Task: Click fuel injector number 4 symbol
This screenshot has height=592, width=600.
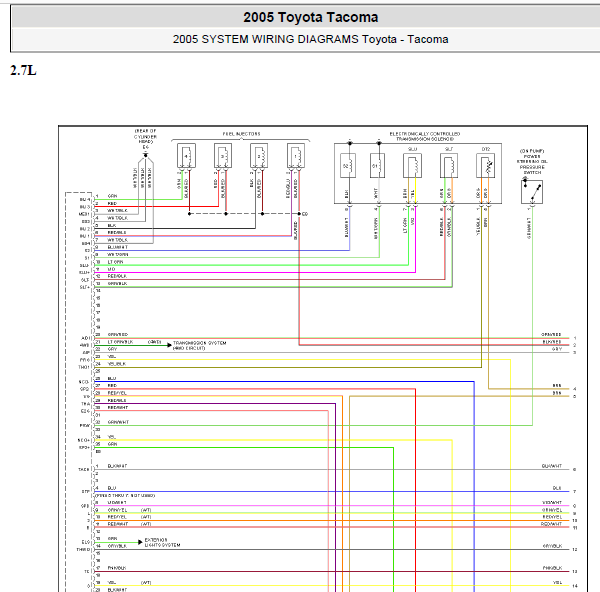Action: pos(186,156)
